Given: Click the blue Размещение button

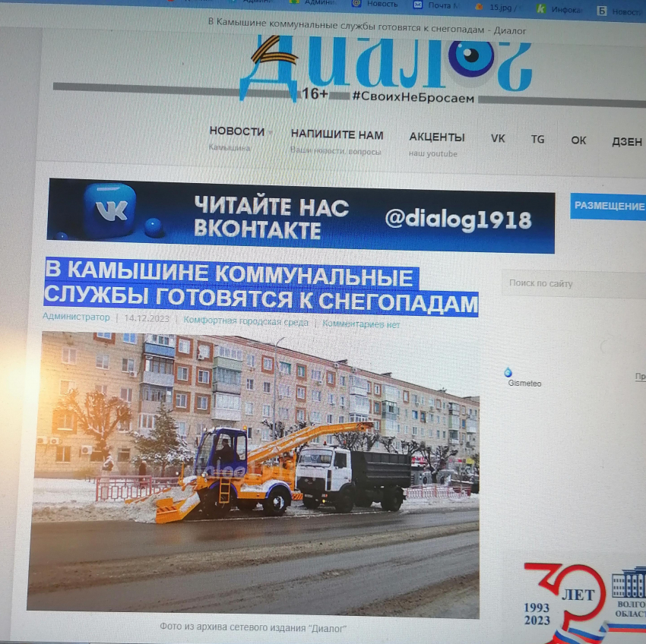Looking at the screenshot, I should [x=609, y=206].
